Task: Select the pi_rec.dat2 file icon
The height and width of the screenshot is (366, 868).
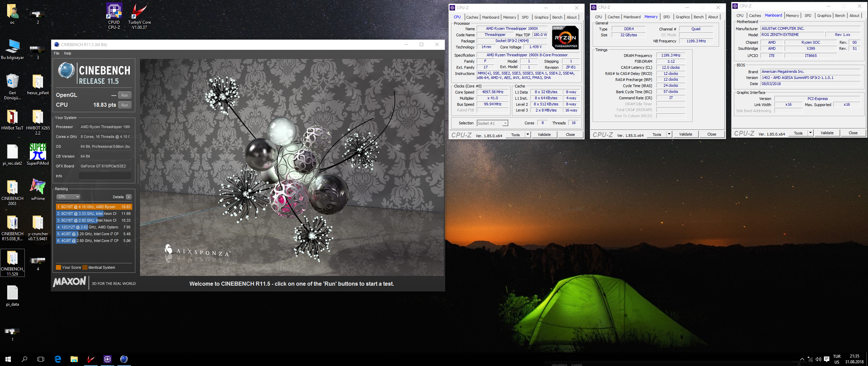Action: coord(13,155)
